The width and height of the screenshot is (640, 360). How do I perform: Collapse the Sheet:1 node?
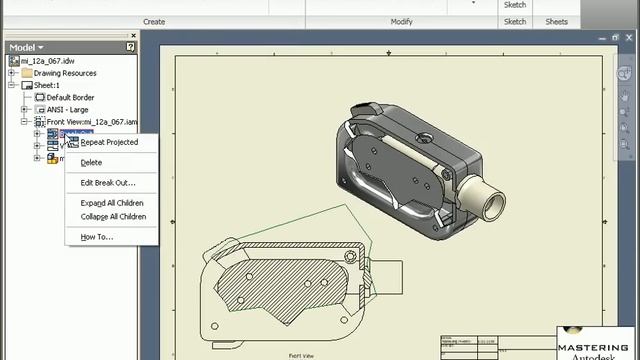point(11,85)
